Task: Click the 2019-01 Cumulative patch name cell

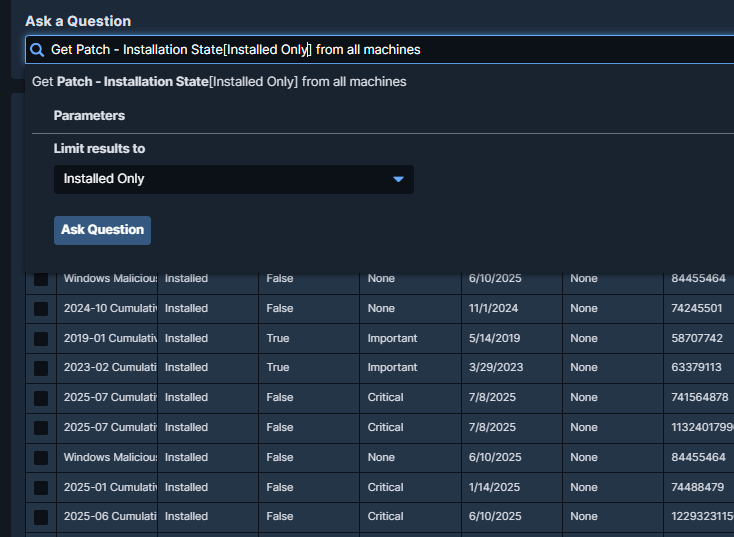Action: 110,338
